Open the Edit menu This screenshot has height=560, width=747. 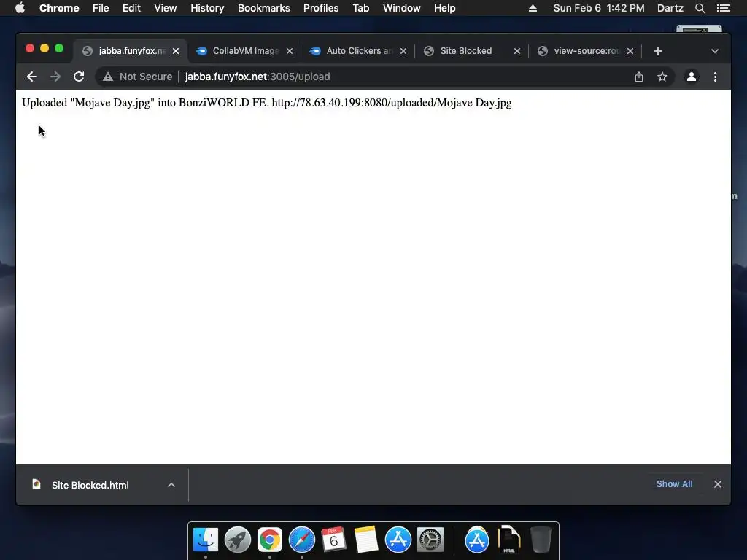(131, 8)
